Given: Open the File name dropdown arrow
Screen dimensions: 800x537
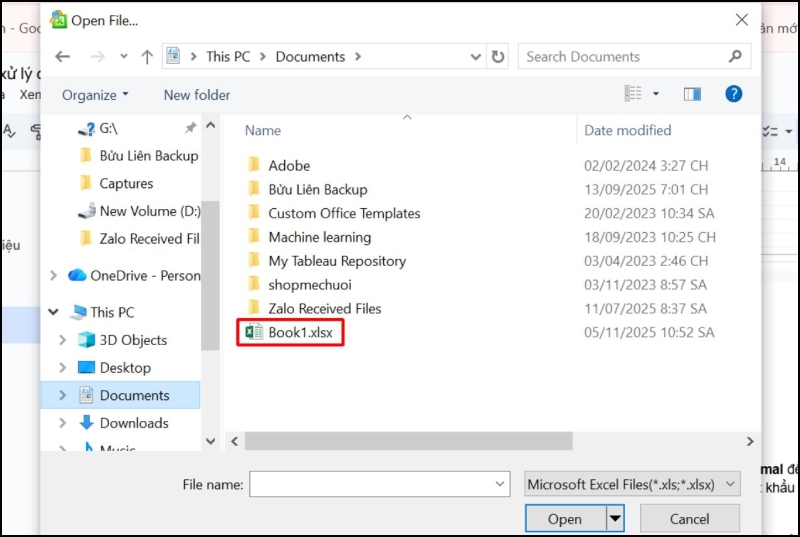Looking at the screenshot, I should pos(499,484).
